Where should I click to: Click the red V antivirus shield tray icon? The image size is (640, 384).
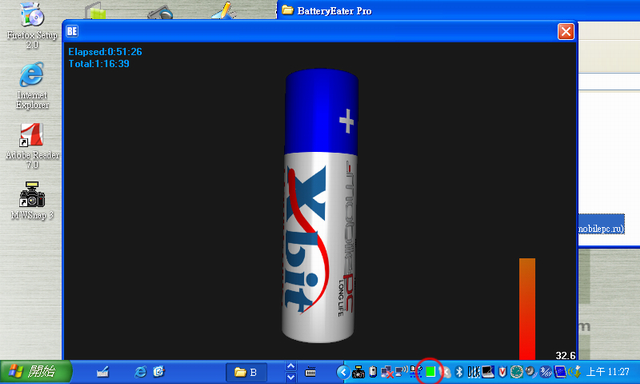502,372
